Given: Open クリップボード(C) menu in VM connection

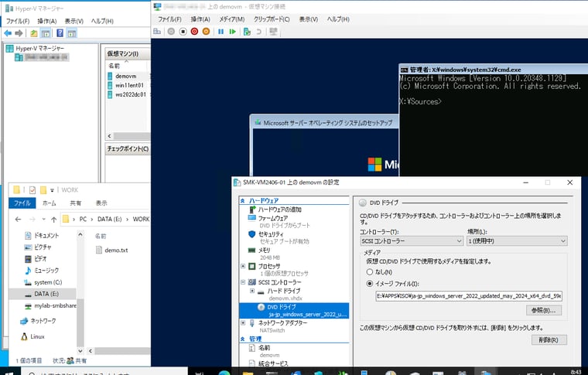Looking at the screenshot, I should (x=272, y=19).
